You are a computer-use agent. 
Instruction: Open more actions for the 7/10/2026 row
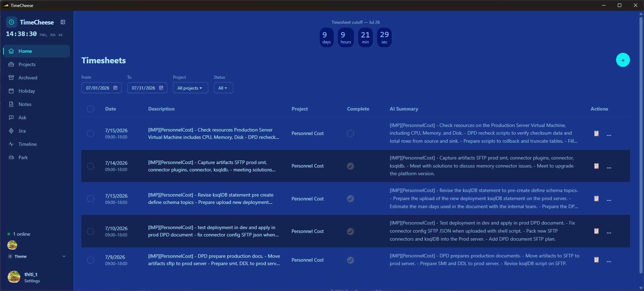coord(609,233)
